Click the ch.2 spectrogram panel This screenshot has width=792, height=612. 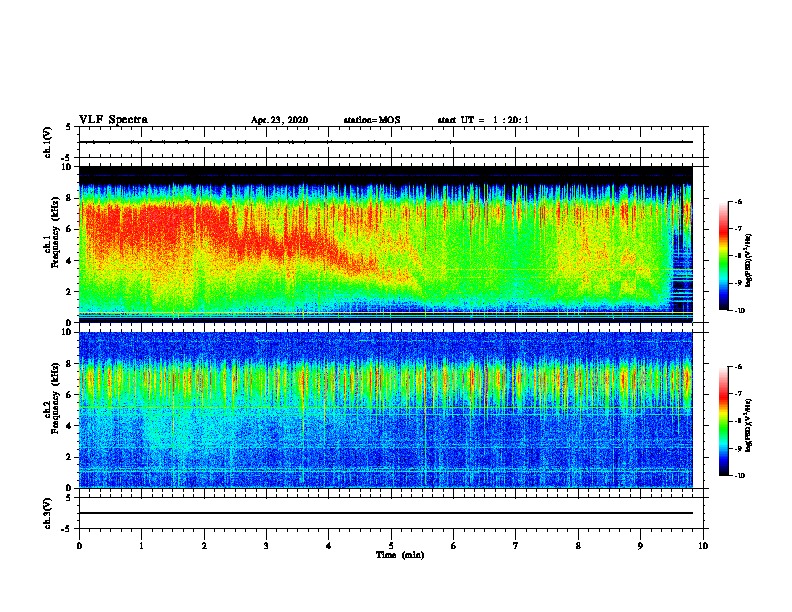[385, 410]
